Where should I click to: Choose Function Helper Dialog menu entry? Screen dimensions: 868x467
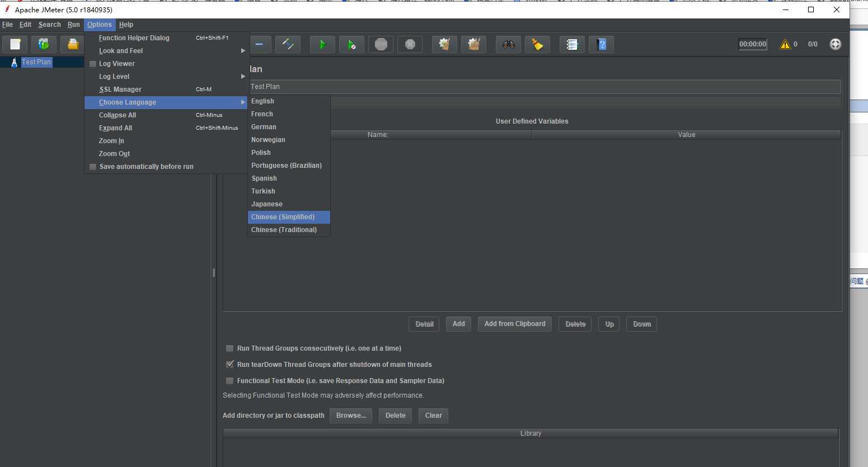166,38
